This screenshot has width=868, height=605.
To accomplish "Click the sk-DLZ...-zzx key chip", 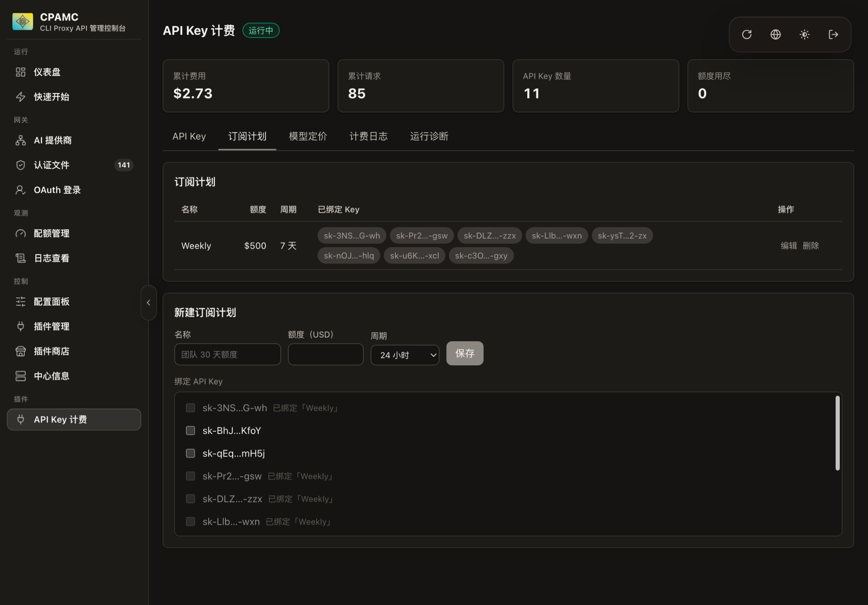I will (490, 236).
